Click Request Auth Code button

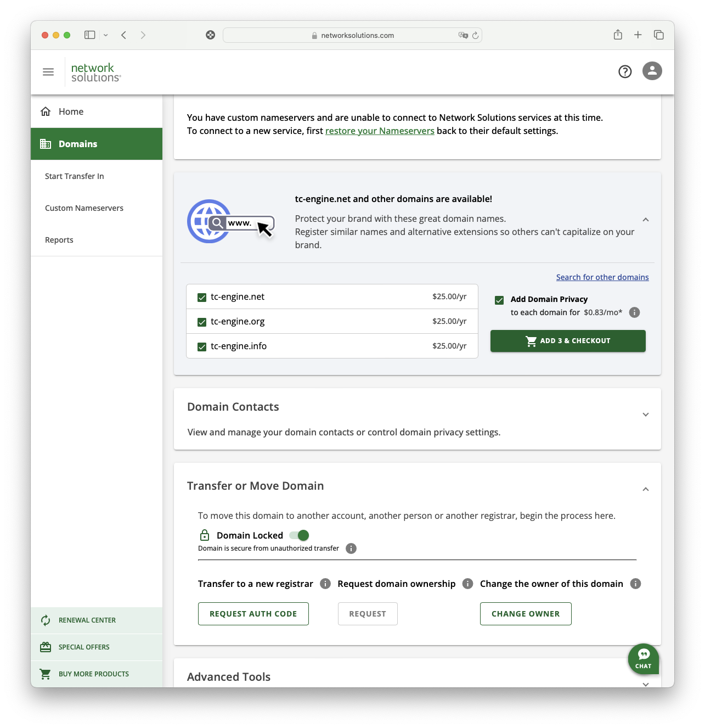(x=253, y=614)
